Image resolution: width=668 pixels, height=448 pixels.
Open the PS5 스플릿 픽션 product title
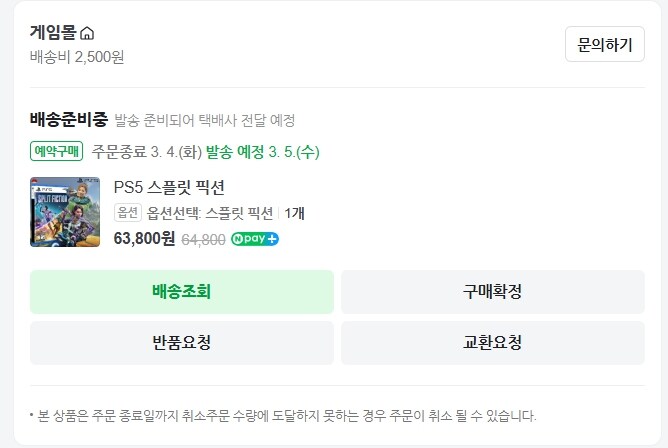click(x=169, y=187)
